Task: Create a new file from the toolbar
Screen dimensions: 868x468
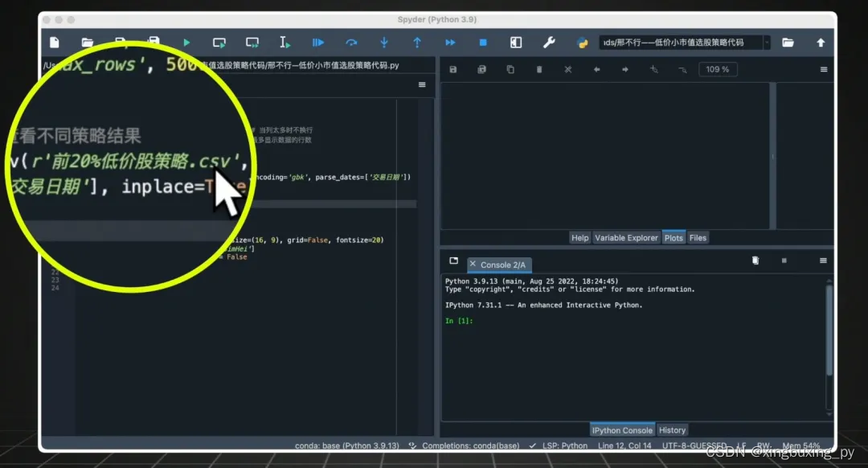Action: click(55, 43)
